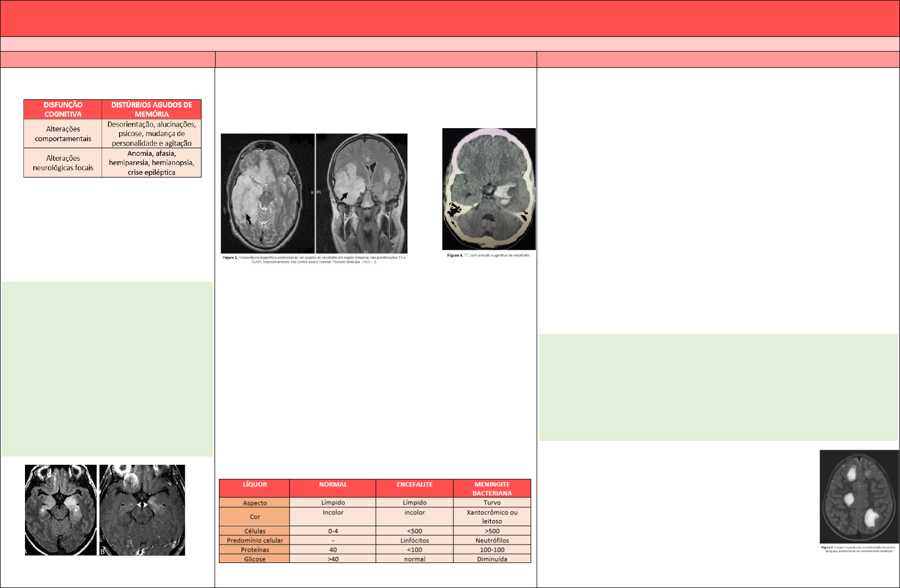The height and width of the screenshot is (588, 900).
Task: Select the MENINGITE BACTERIANA column header
Action: coord(492,488)
